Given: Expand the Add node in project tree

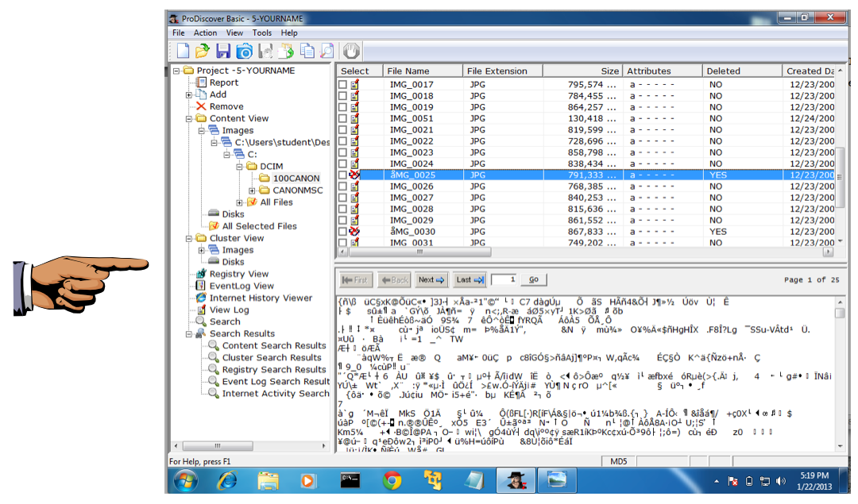Looking at the screenshot, I should [x=189, y=95].
